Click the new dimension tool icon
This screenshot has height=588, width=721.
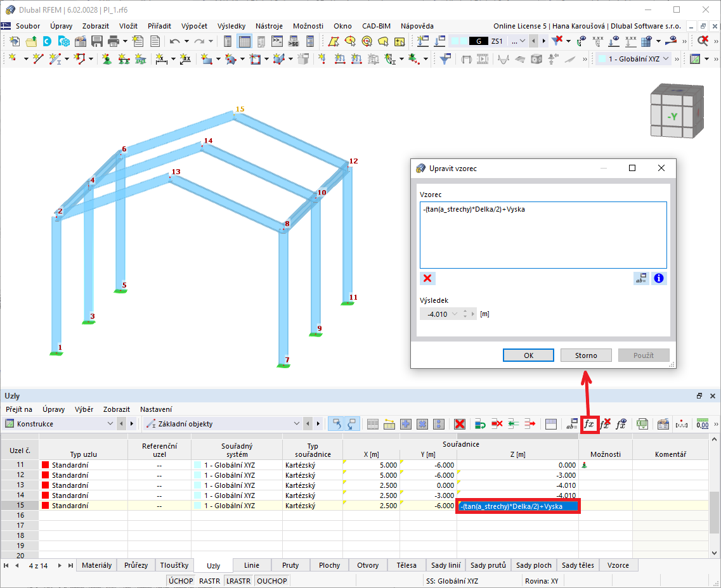tap(161, 59)
